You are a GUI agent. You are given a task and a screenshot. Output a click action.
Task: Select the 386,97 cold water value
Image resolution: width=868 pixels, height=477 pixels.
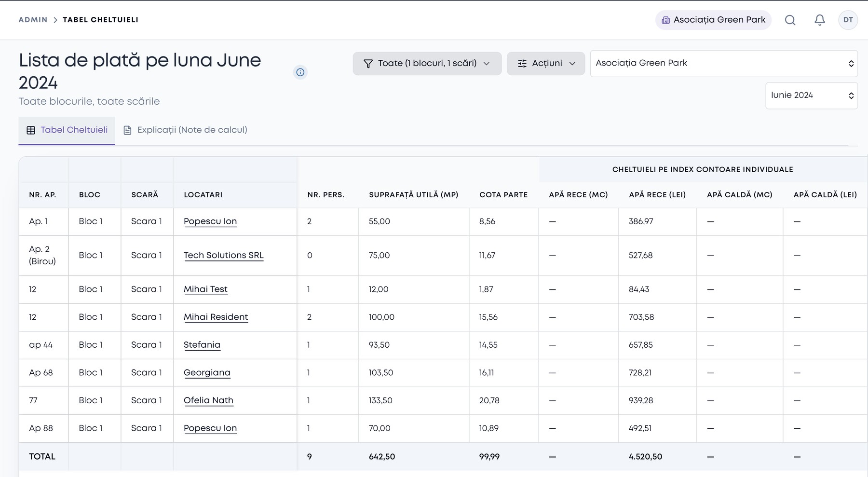click(x=641, y=221)
